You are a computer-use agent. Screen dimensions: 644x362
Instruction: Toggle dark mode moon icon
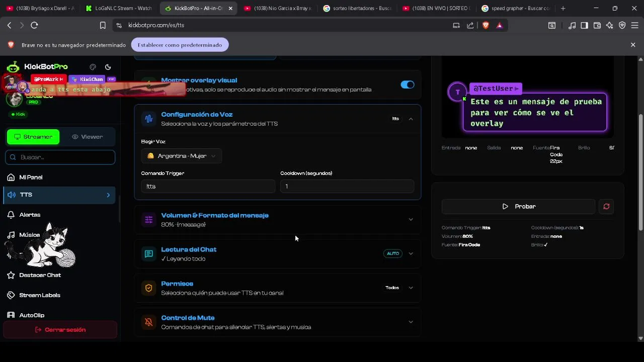coord(108,67)
